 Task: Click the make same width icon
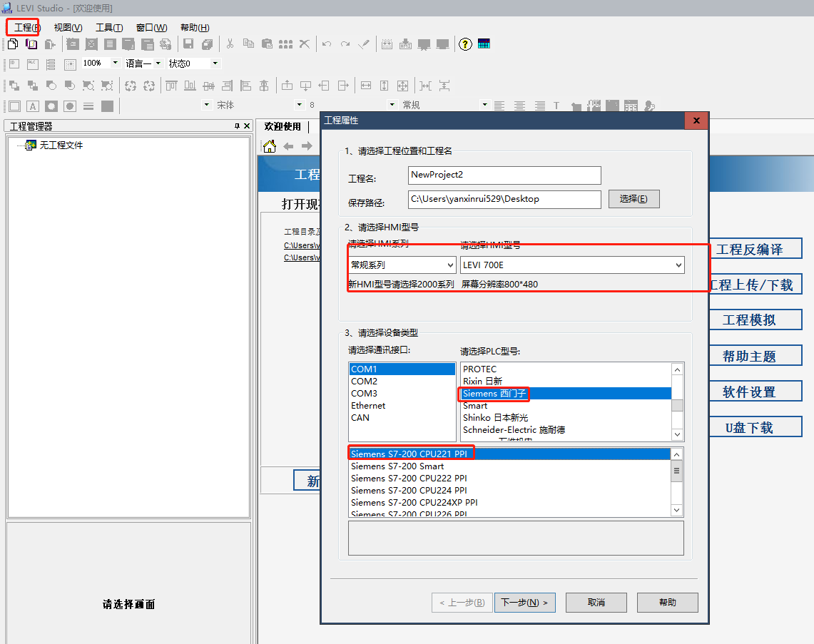coord(366,86)
